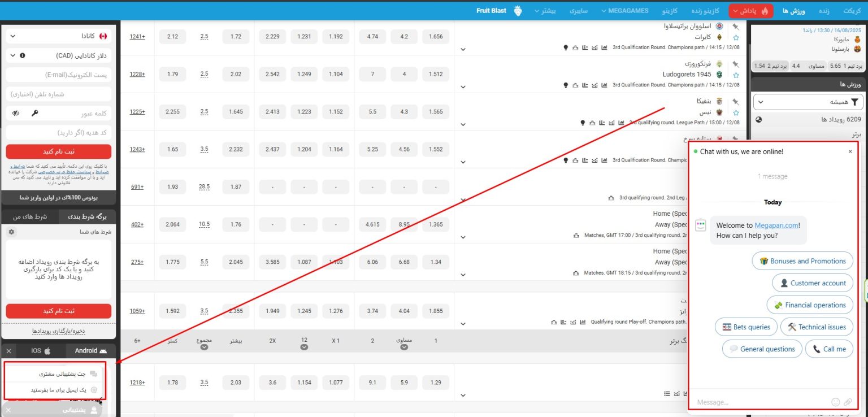Screen dimensions: 868x417
Task: Click the 'Call me' chat button
Action: [x=829, y=349]
